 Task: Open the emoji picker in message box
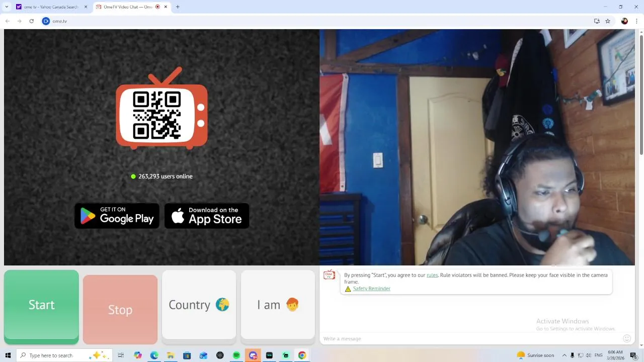[627, 338]
